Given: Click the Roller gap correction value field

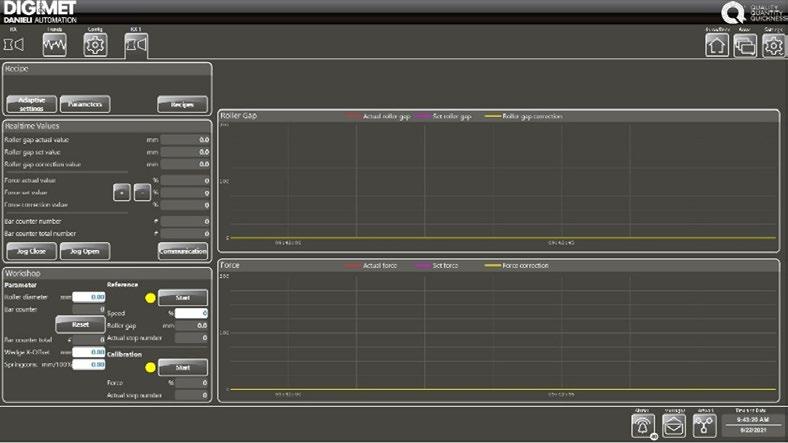Looking at the screenshot, I should (185, 164).
